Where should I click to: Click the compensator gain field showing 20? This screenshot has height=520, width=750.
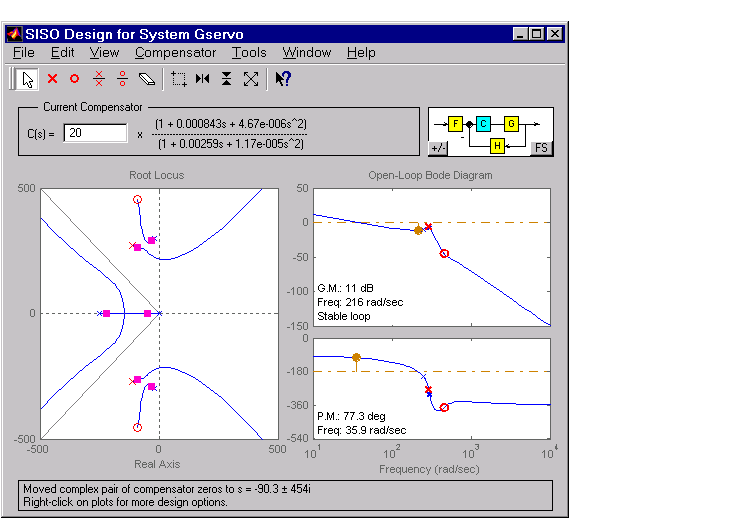pyautogui.click(x=95, y=133)
